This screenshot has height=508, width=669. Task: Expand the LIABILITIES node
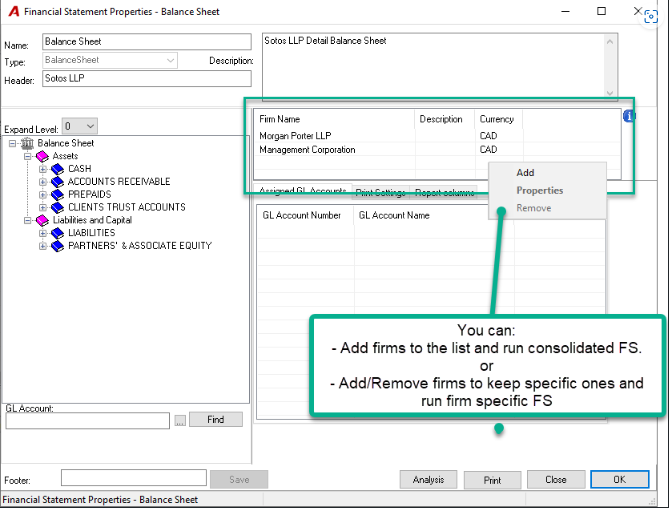(x=42, y=233)
